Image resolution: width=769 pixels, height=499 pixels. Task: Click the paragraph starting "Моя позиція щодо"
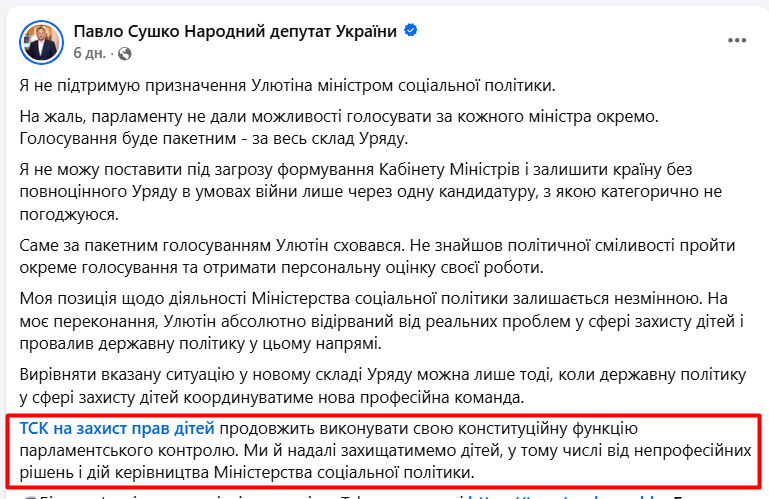(382, 321)
